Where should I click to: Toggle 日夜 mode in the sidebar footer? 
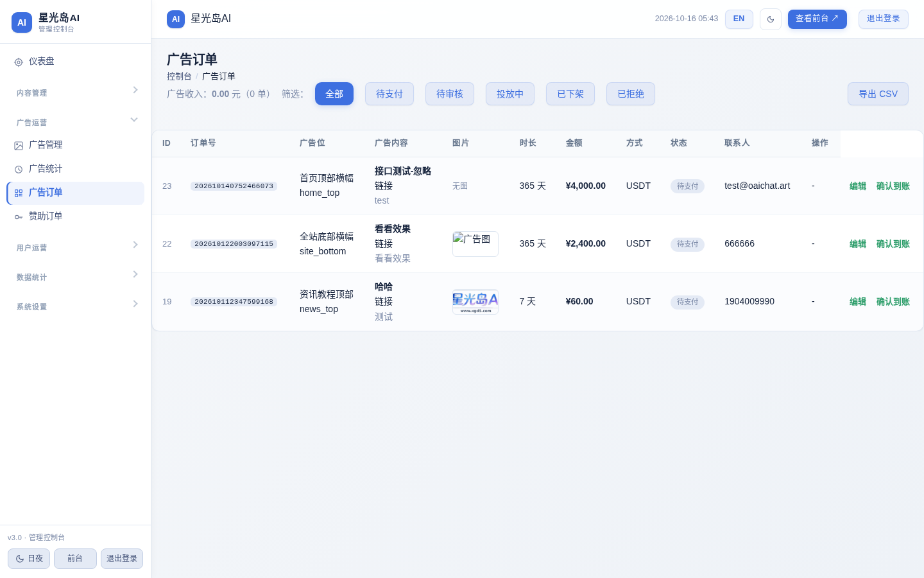(x=29, y=559)
